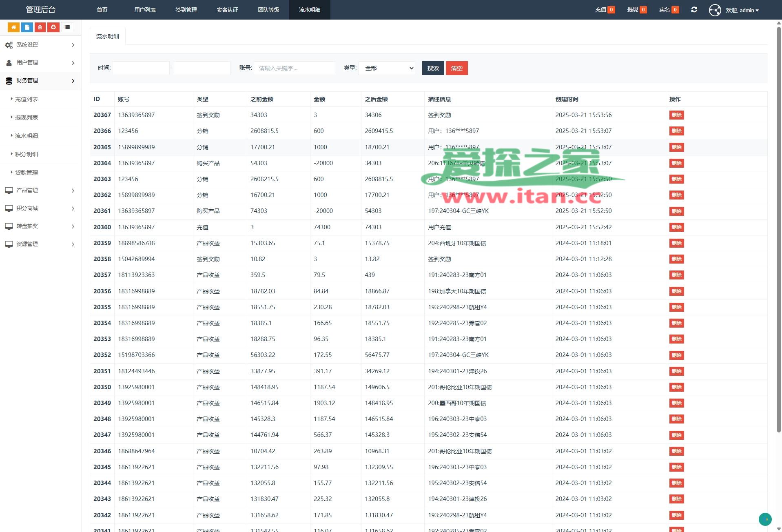Open the 团队等级 top navigation tab
The width and height of the screenshot is (782, 532).
coord(268,10)
